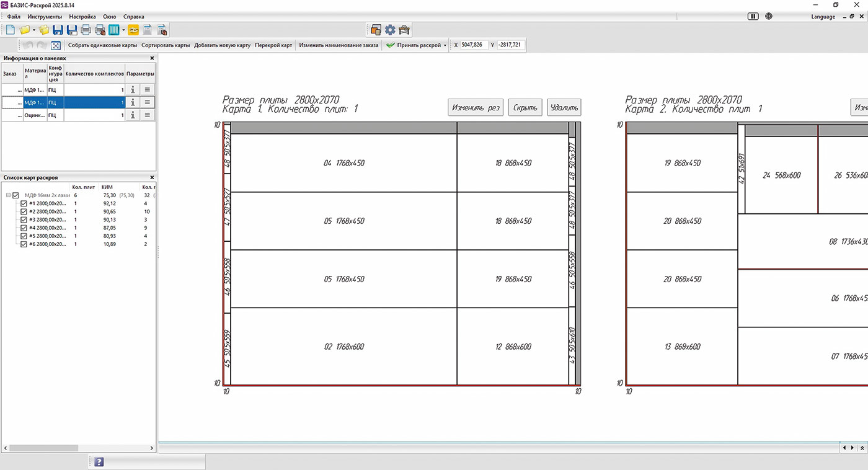
Task: Toggle the МДФ 16мм material group checkbox
Action: (16, 195)
